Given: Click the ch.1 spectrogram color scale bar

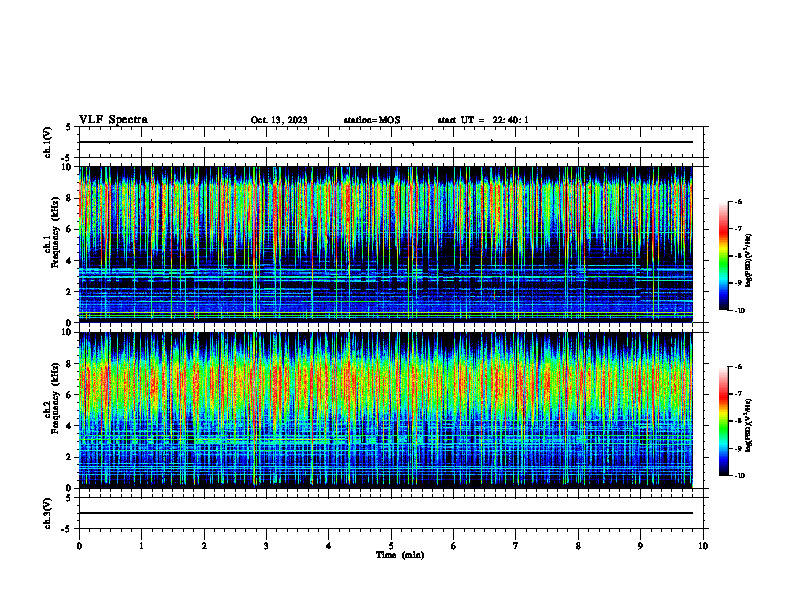Looking at the screenshot, I should 724,256.
